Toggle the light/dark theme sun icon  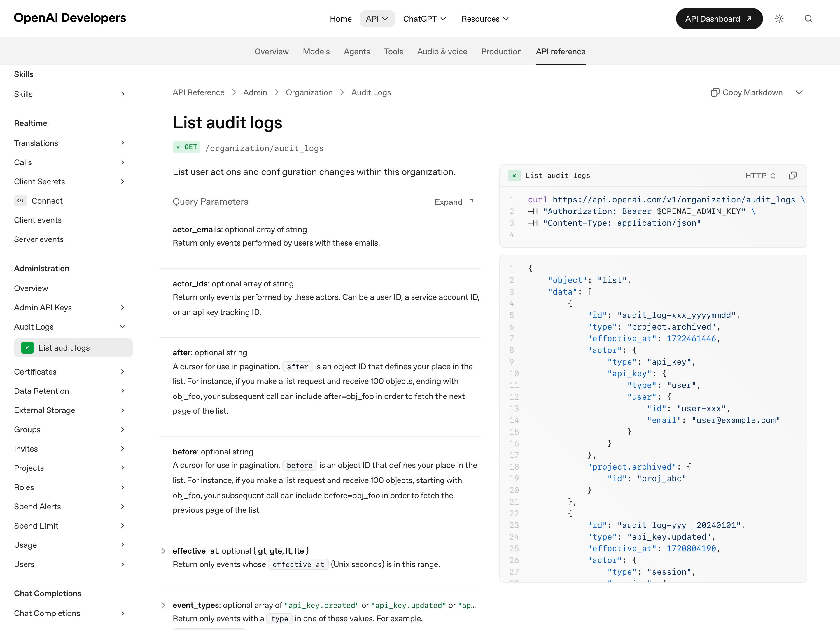[x=779, y=19]
